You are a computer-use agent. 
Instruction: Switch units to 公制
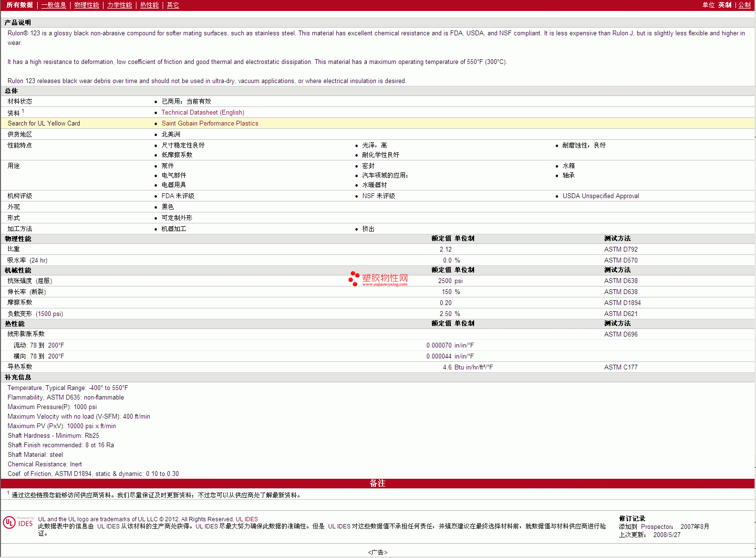744,5
